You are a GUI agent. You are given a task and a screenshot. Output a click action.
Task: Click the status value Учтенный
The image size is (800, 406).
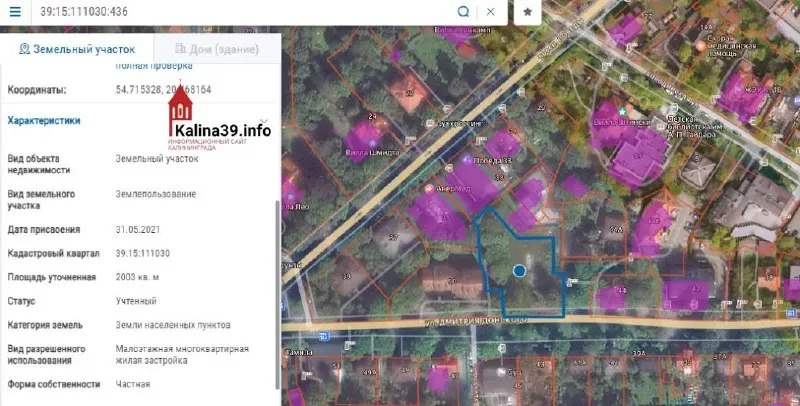[136, 301]
